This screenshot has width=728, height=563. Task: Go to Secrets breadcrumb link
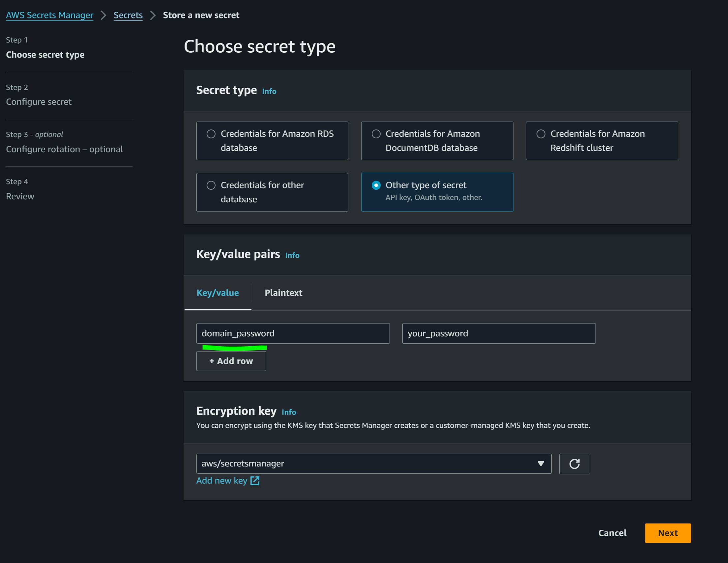128,15
